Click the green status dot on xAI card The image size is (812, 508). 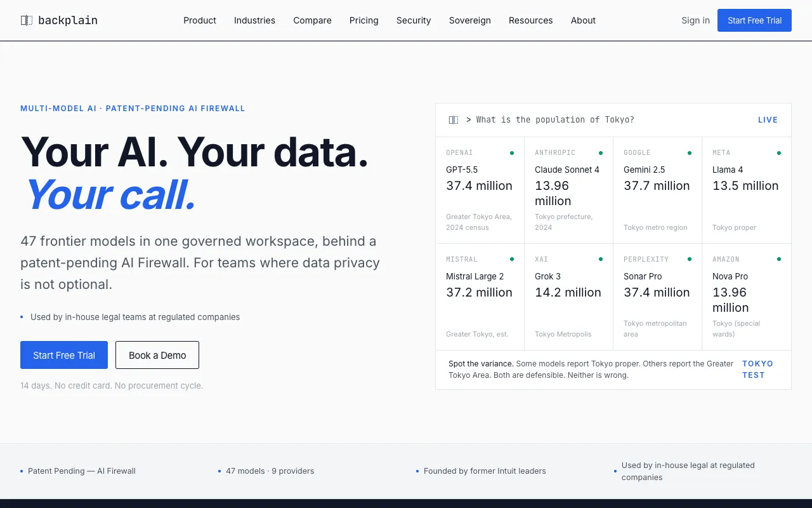tap(601, 259)
